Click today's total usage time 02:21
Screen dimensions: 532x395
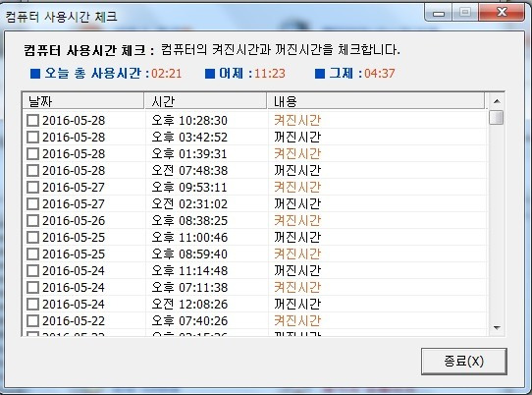point(166,74)
